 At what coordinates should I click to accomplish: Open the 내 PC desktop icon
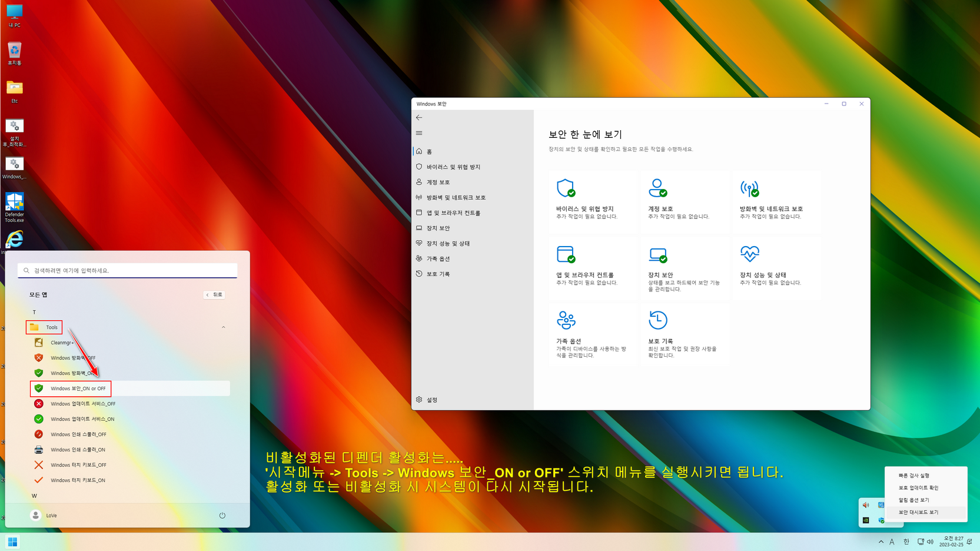14,16
